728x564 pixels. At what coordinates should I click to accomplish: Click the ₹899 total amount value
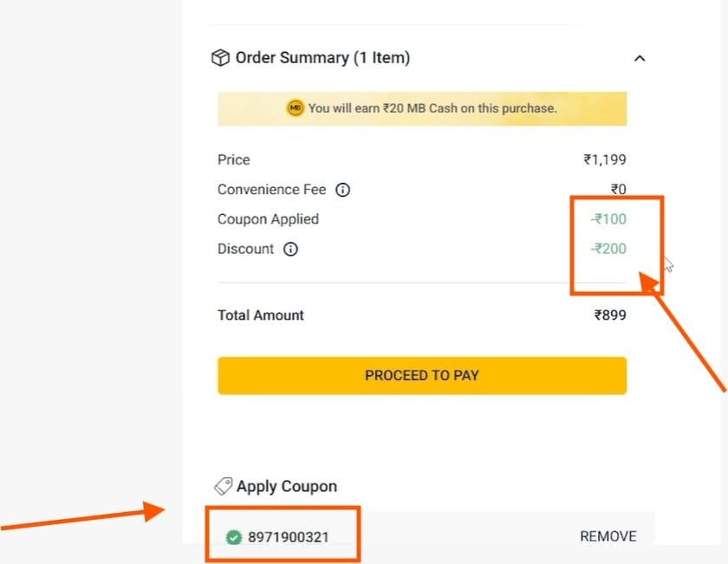click(610, 315)
